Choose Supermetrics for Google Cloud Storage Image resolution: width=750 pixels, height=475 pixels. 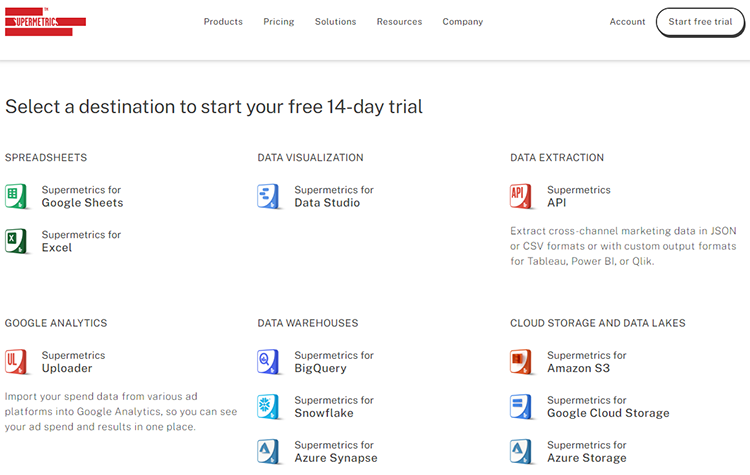pyautogui.click(x=608, y=407)
